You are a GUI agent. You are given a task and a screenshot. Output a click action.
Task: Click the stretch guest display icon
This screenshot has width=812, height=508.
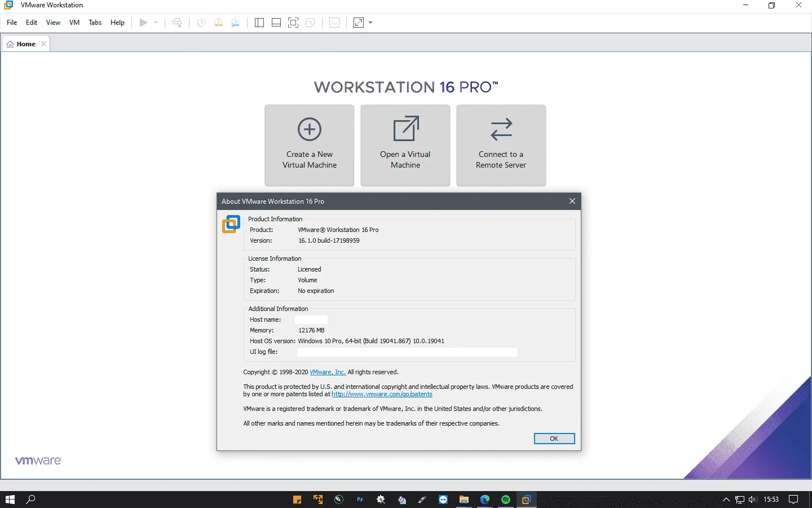pyautogui.click(x=359, y=23)
